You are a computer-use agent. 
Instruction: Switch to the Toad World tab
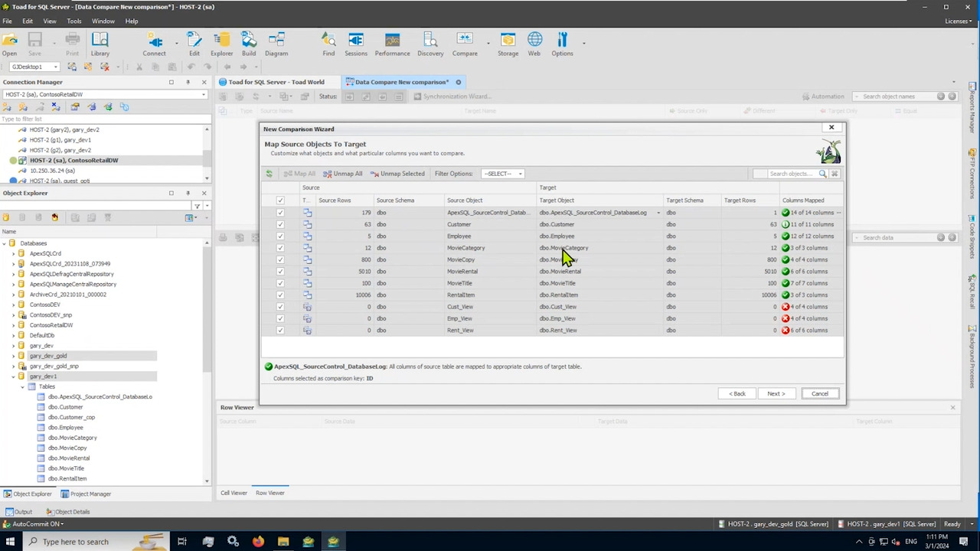click(x=276, y=82)
